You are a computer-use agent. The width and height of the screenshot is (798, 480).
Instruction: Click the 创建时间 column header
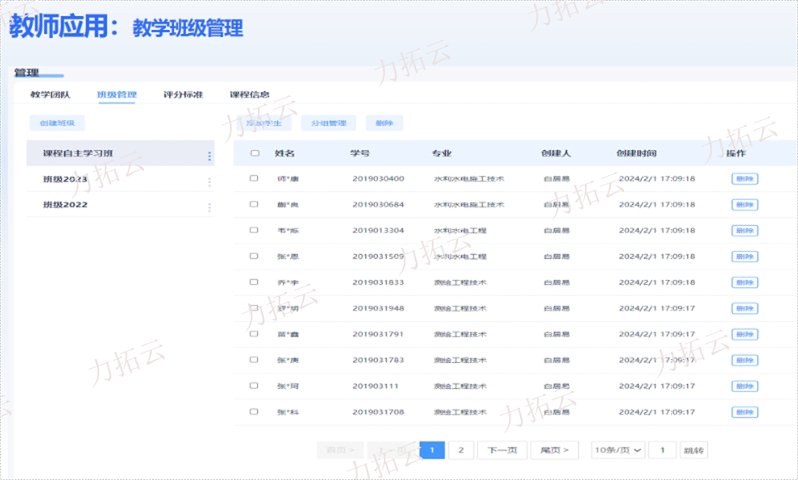click(637, 153)
